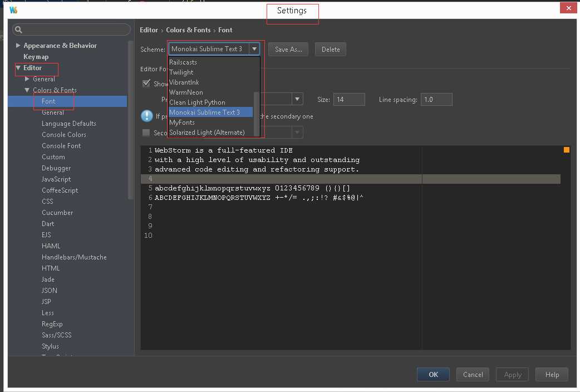The image size is (580, 392).
Task: Click the Help button
Action: click(x=552, y=374)
